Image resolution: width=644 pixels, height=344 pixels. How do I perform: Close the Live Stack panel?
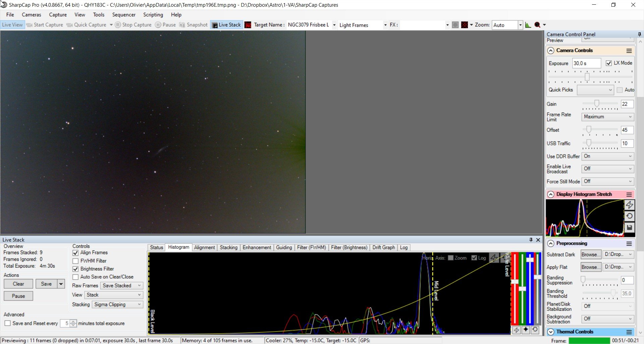[538, 240]
